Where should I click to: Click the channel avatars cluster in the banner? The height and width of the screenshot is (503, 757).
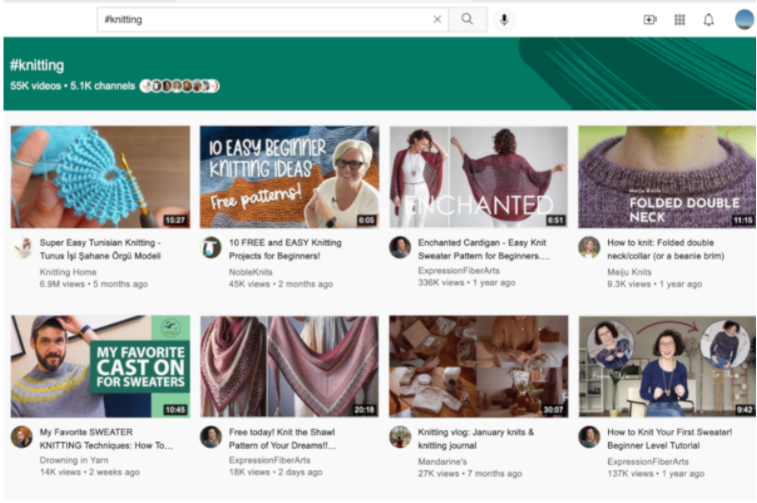[179, 86]
